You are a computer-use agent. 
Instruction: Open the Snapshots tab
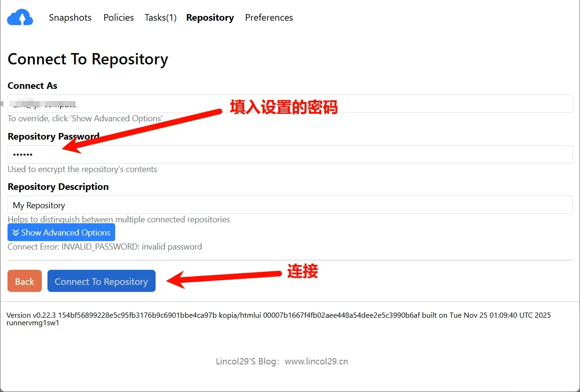(x=70, y=17)
